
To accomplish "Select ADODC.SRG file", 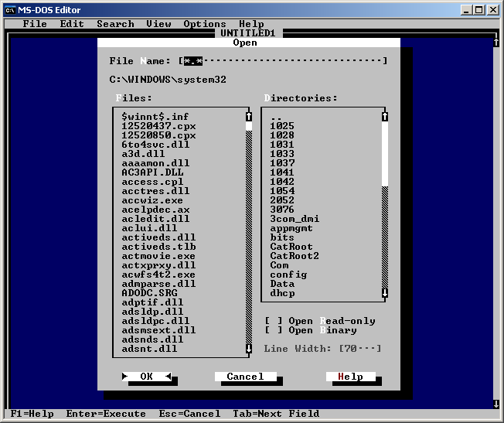I will coord(149,293).
